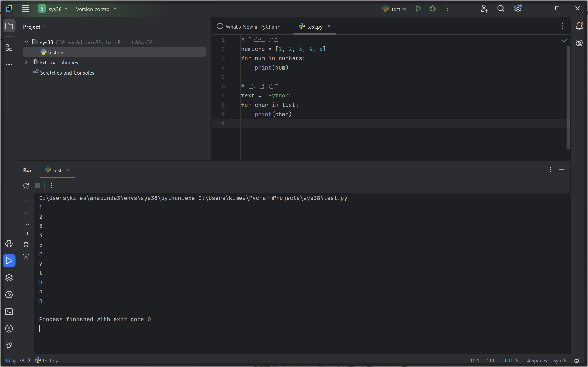Open the Python Packages tool window
Image resolution: width=588 pixels, height=367 pixels.
(x=9, y=278)
